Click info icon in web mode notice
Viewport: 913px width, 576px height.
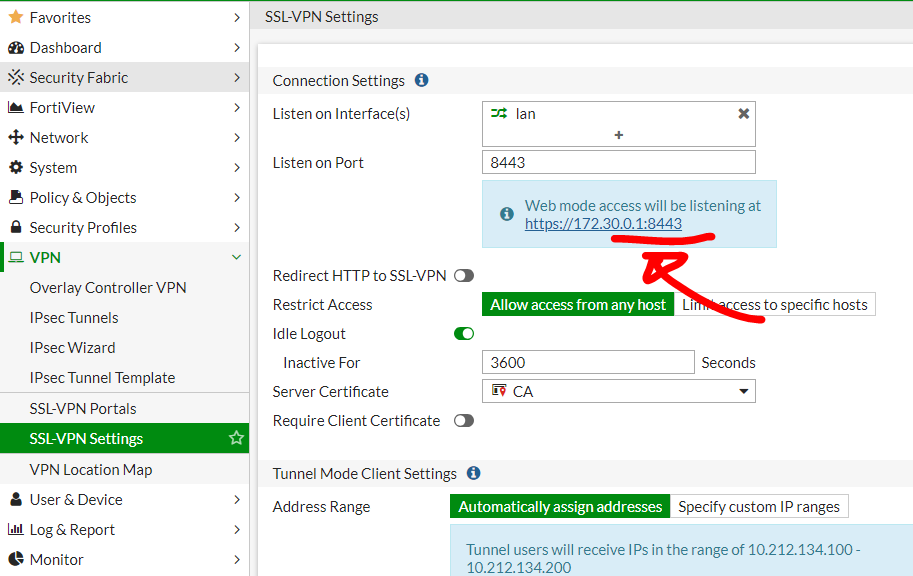coord(507,214)
